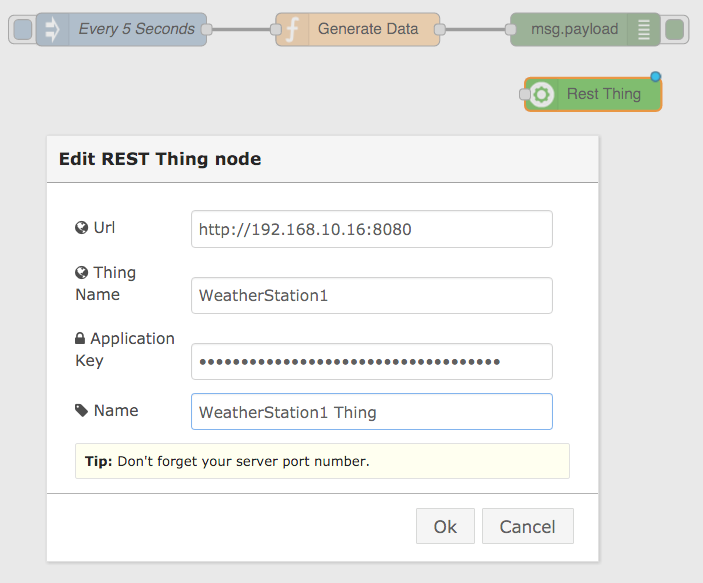
Task: Click the input port of Generate Data
Action: coord(276,30)
